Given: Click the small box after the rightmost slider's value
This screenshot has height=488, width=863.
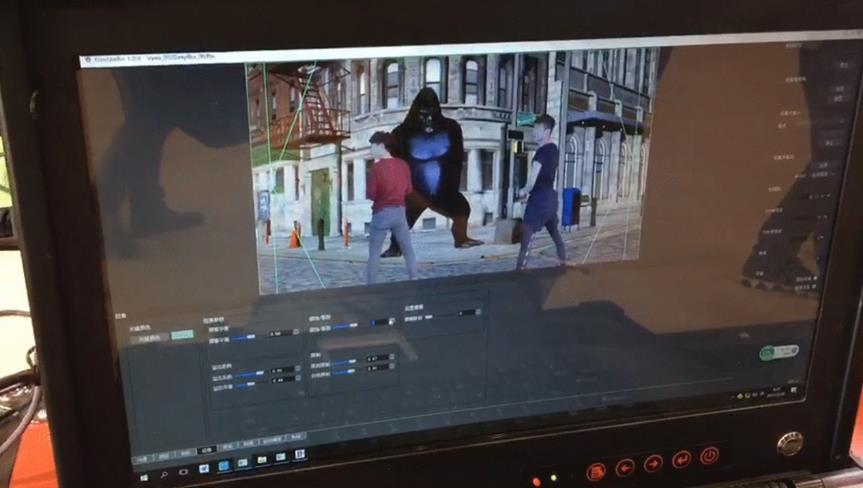Looking at the screenshot, I should [x=478, y=312].
